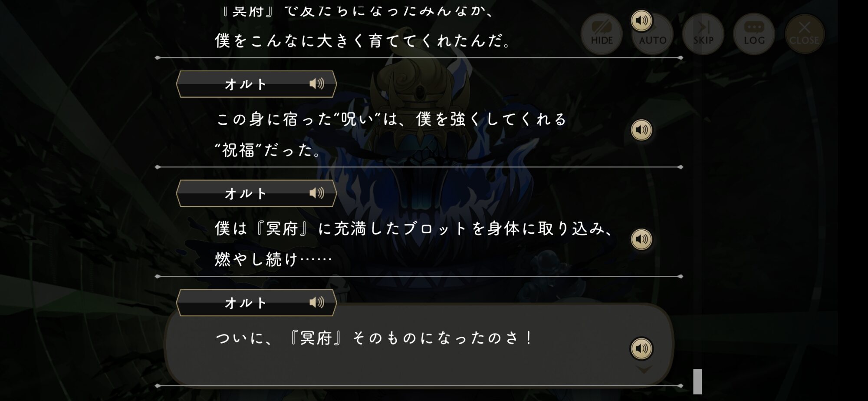The width and height of the screenshot is (868, 401).
Task: Skip the story with SKIP button
Action: [703, 34]
